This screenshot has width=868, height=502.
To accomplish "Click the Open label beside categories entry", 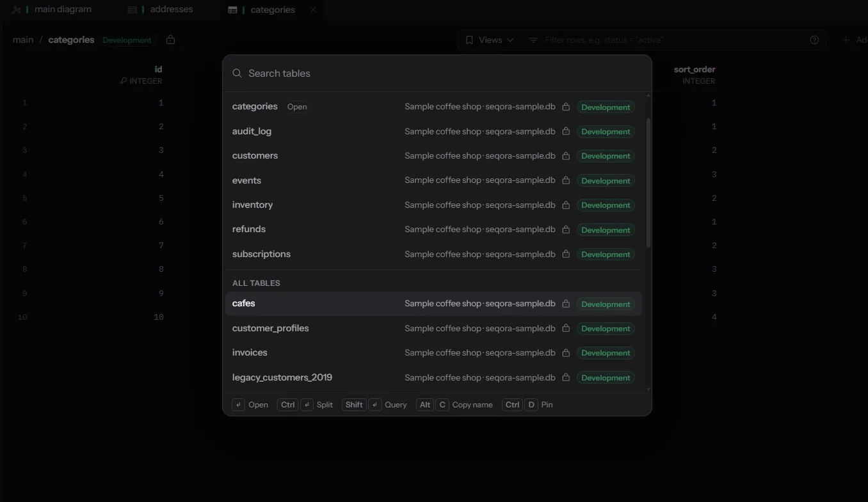I will tap(297, 107).
